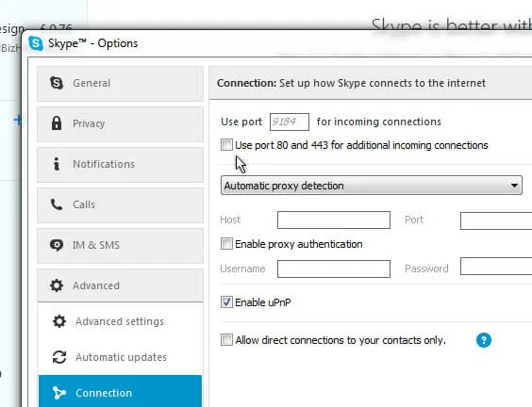The width and height of the screenshot is (532, 407).
Task: Check Allow direct connections to contacts only
Action: pos(226,339)
